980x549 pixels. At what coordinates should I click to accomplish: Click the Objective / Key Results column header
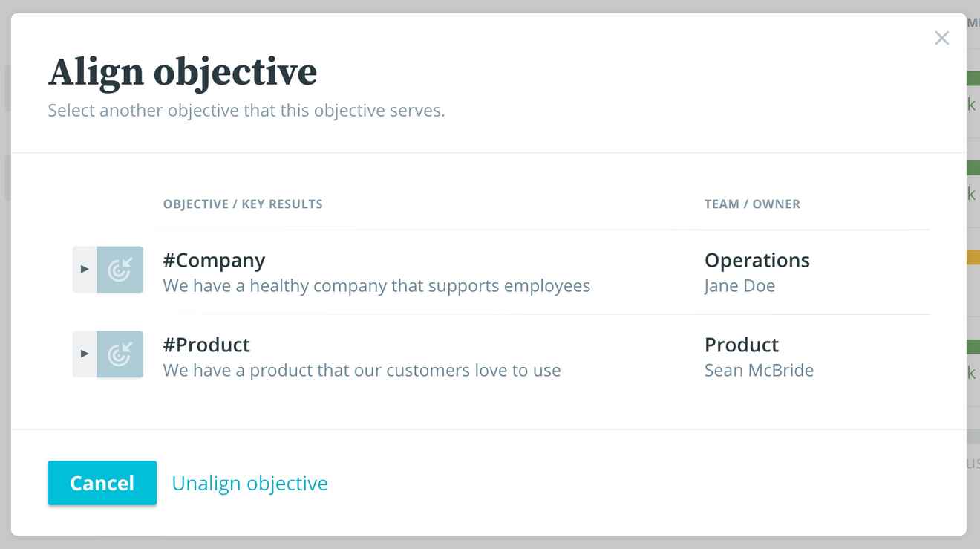click(243, 204)
